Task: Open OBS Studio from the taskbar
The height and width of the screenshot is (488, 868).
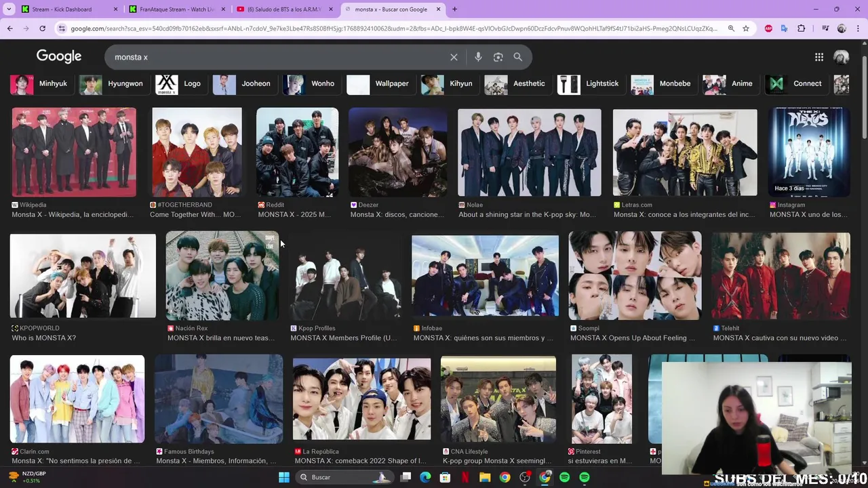Action: point(525,477)
